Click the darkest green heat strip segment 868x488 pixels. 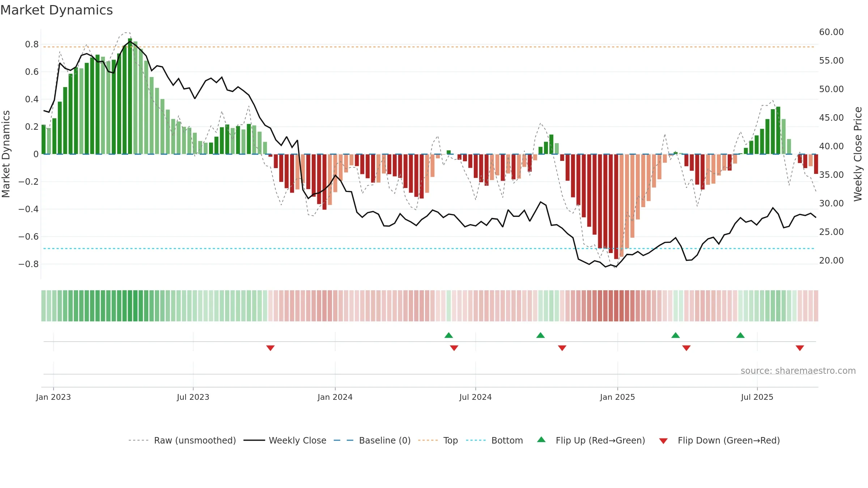[x=130, y=306]
